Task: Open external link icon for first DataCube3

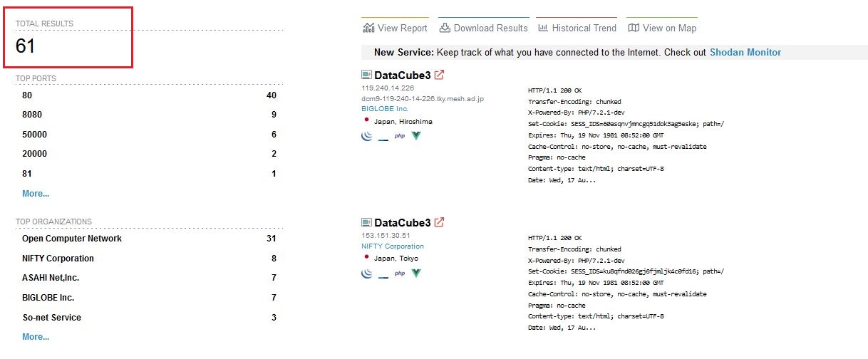Action: click(440, 75)
